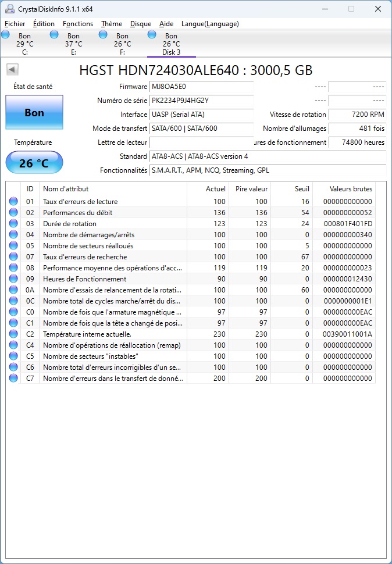This screenshot has height=564, width=392.
Task: Select the F: drive status orb
Action: click(x=104, y=35)
